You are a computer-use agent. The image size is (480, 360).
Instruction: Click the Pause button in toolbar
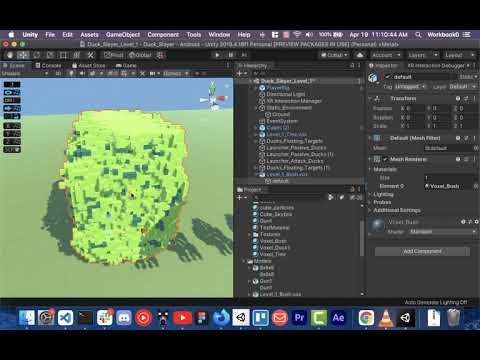(x=231, y=55)
